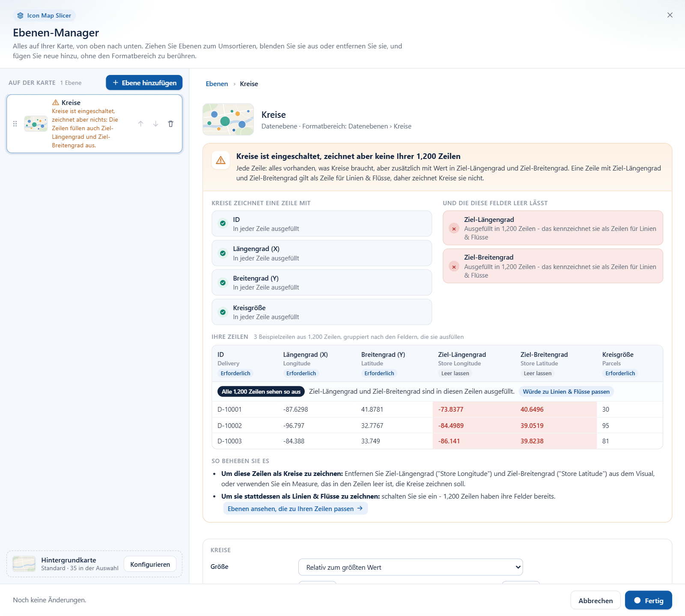The image size is (685, 616).
Task: Click cell D-10001 in sample rows
Action: click(x=229, y=410)
